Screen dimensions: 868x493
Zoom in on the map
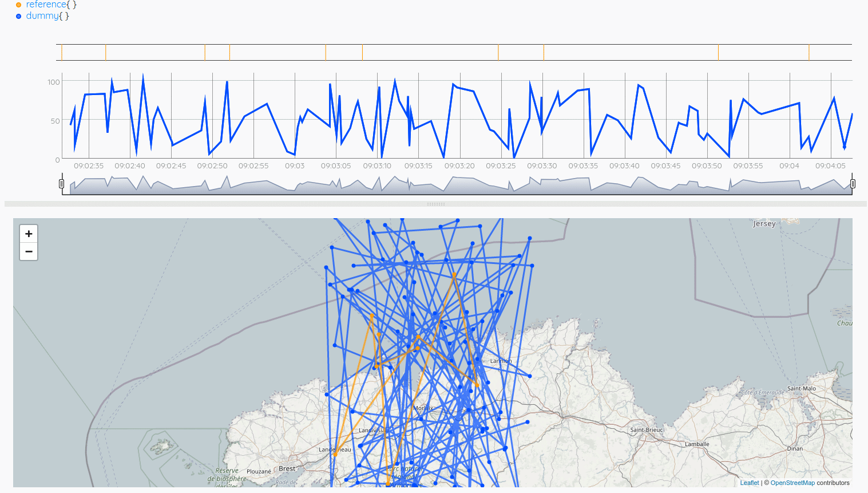[29, 234]
